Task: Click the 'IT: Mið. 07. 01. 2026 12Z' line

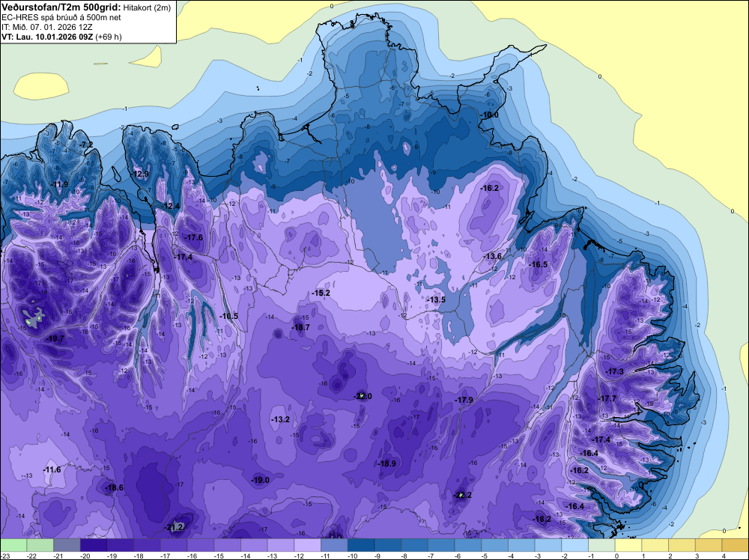Action: 48,27
